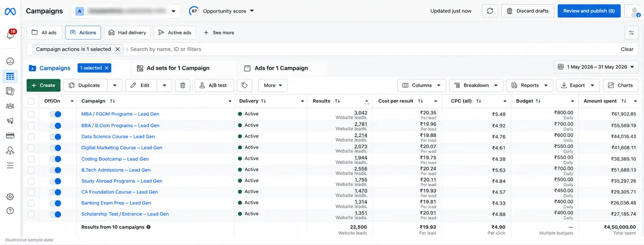This screenshot has width=644, height=245.
Task: Open the ad account selector dropdown
Action: [x=127, y=11]
